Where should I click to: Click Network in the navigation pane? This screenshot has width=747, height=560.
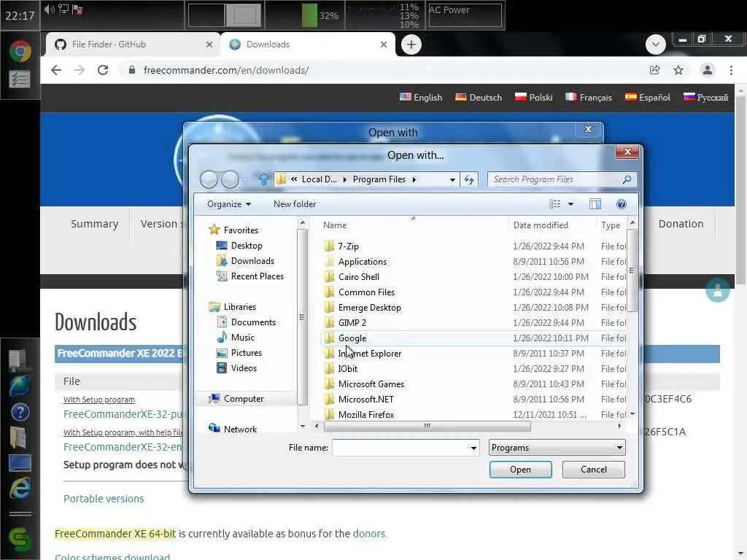coord(240,429)
